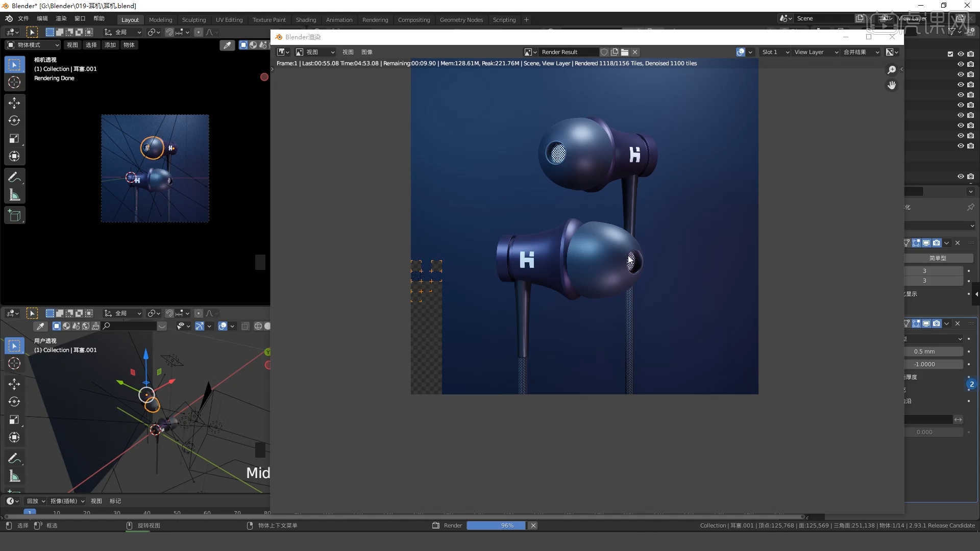Click the render progress bar at 96%

click(x=496, y=525)
